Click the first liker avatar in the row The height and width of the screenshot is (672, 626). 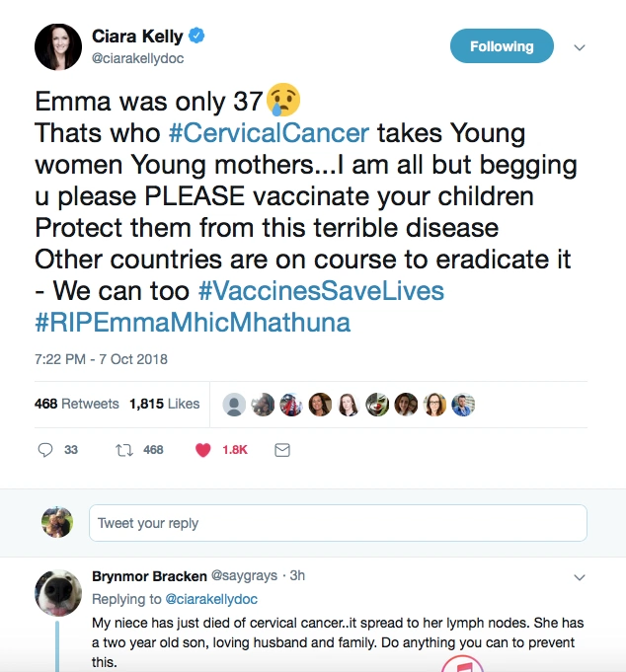234,405
